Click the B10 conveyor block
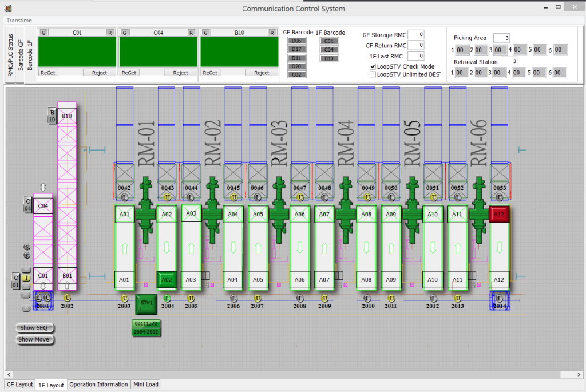This screenshot has height=392, width=586. (x=67, y=116)
